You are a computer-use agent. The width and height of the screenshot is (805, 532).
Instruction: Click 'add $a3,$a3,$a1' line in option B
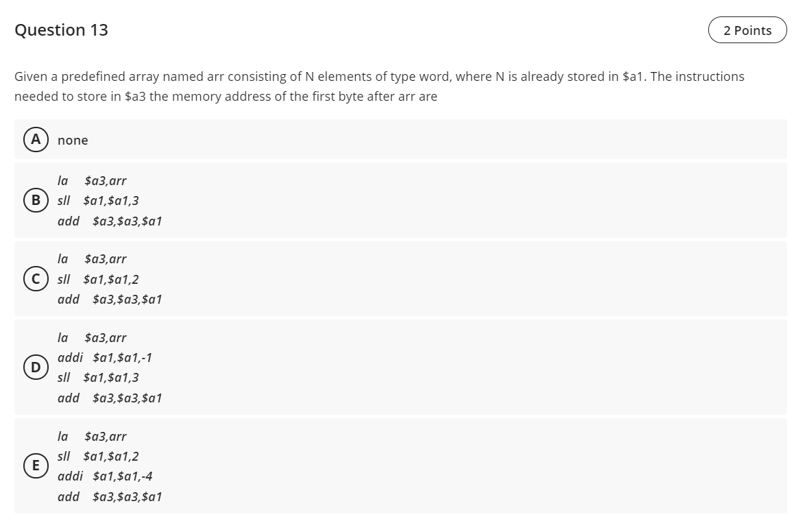(x=110, y=221)
